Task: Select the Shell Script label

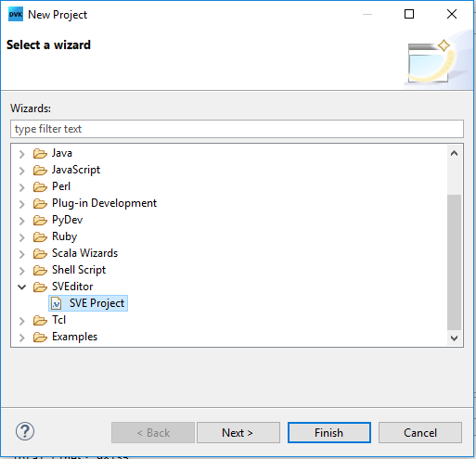Action: 79,270
